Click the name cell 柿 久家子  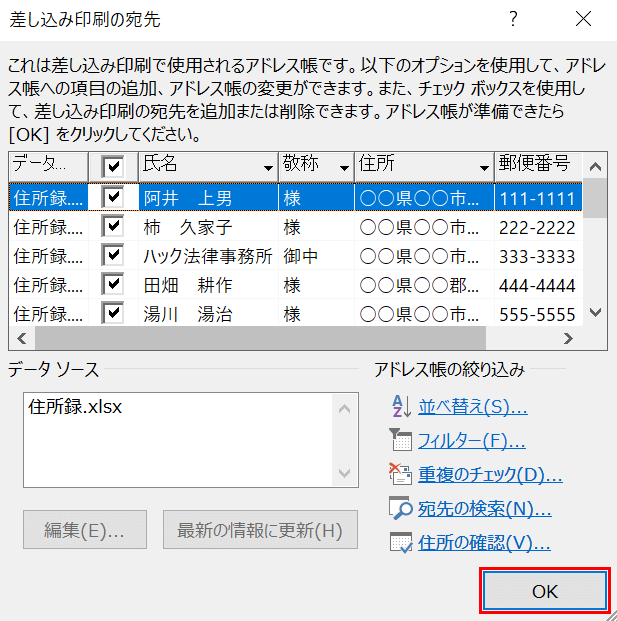[208, 227]
